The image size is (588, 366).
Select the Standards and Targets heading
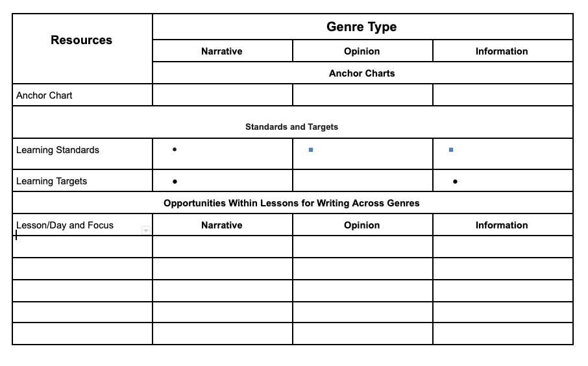tap(291, 127)
